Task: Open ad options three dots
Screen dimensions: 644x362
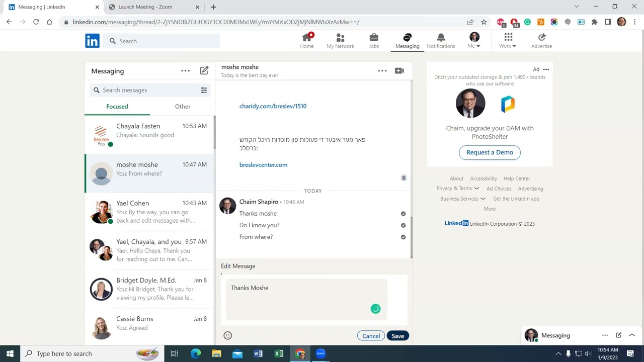Action: [x=546, y=69]
